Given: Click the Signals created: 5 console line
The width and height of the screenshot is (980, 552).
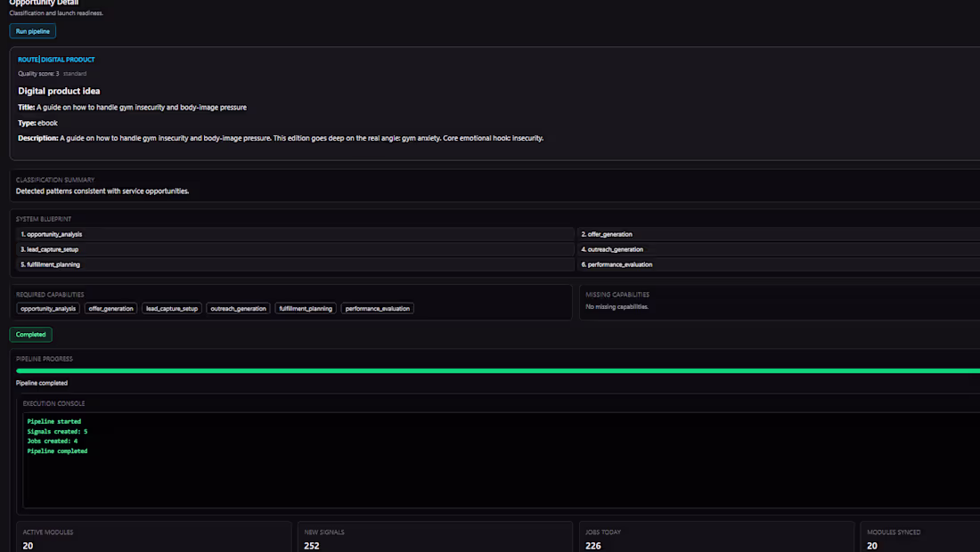Looking at the screenshot, I should (57, 432).
